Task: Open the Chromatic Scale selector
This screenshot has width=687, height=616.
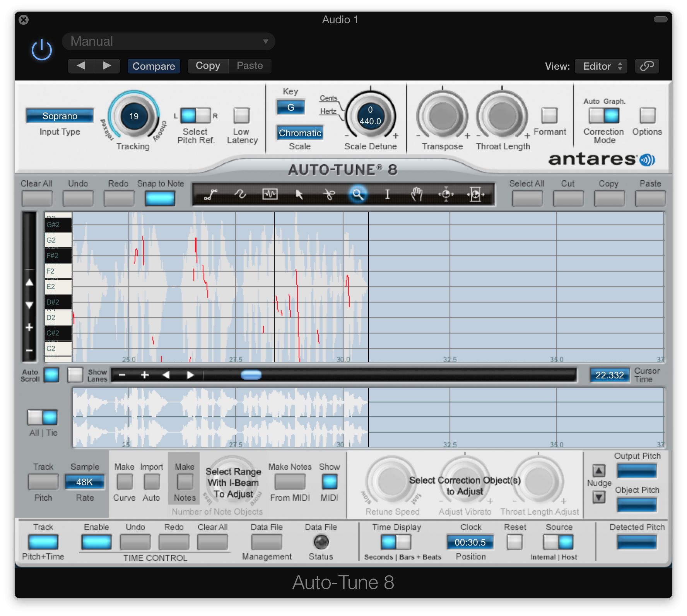Action: [300, 133]
